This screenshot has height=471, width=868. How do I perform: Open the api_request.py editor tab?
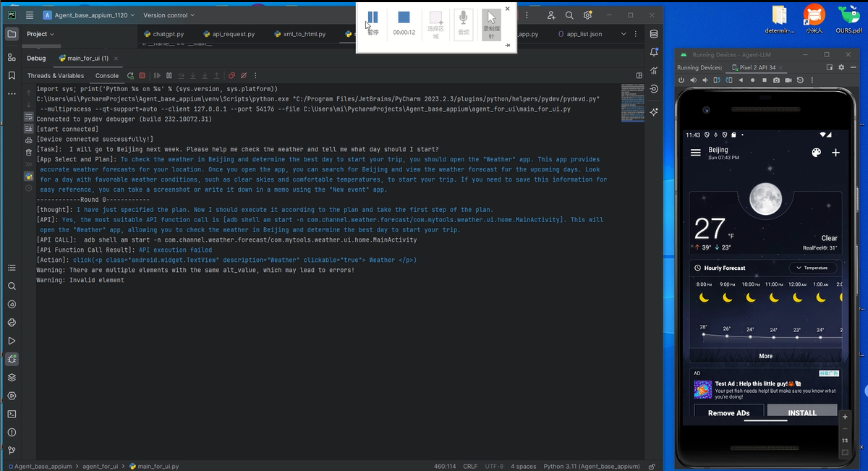(228, 34)
